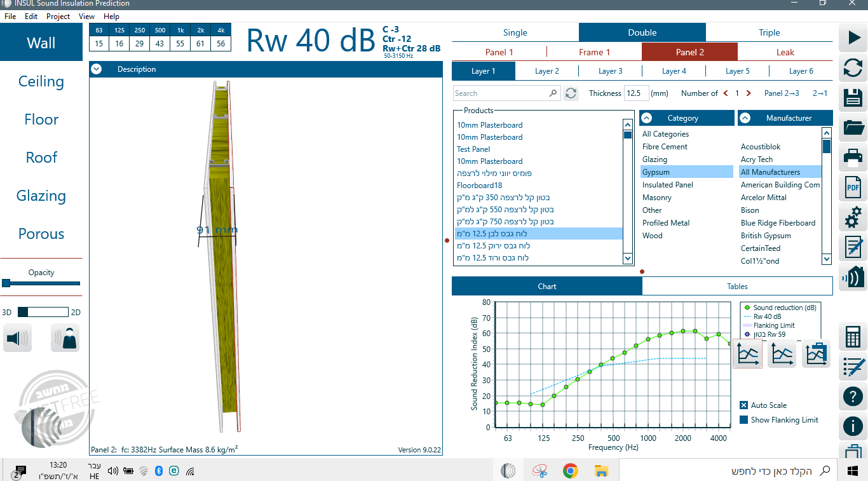Switch to the Tables tab
868x481 pixels.
click(x=737, y=287)
